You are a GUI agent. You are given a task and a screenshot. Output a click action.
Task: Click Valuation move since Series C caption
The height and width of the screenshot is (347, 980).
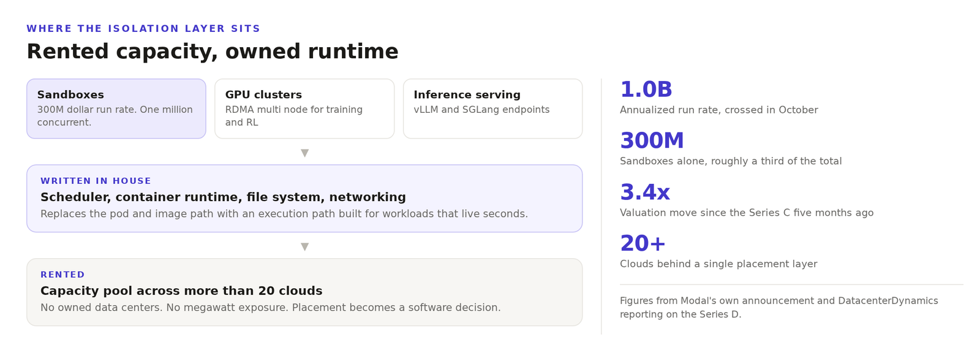747,213
